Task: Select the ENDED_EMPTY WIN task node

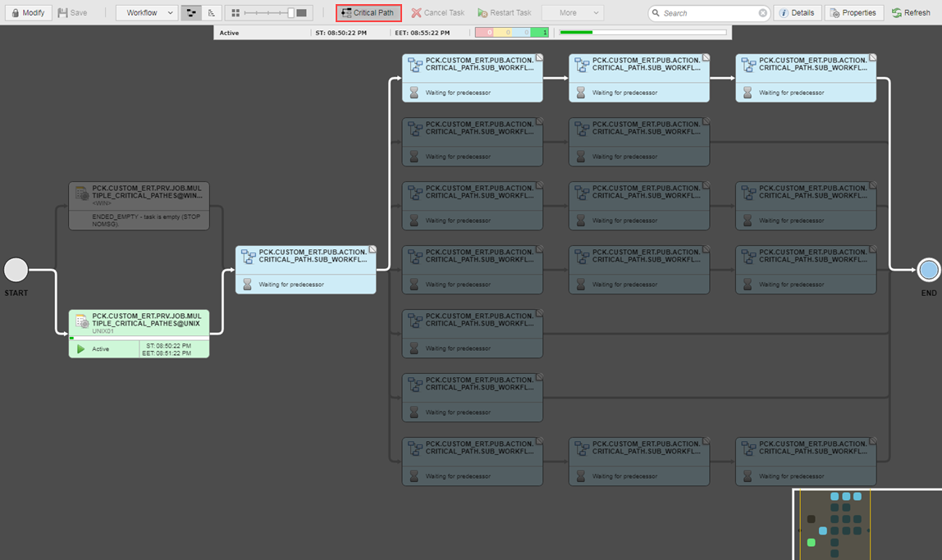Action: point(138,205)
